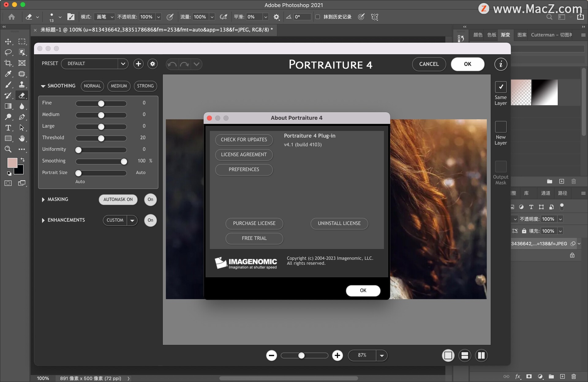Select the Eyedropper tool
Viewport: 588px width, 382px height.
8,74
